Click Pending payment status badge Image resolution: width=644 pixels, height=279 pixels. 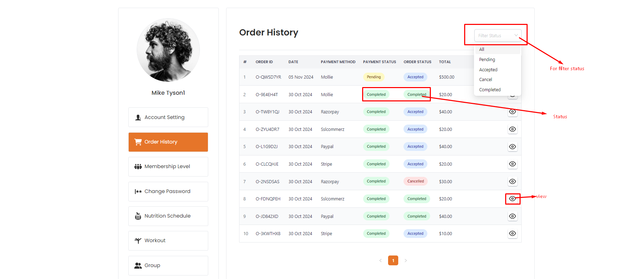[x=374, y=77]
